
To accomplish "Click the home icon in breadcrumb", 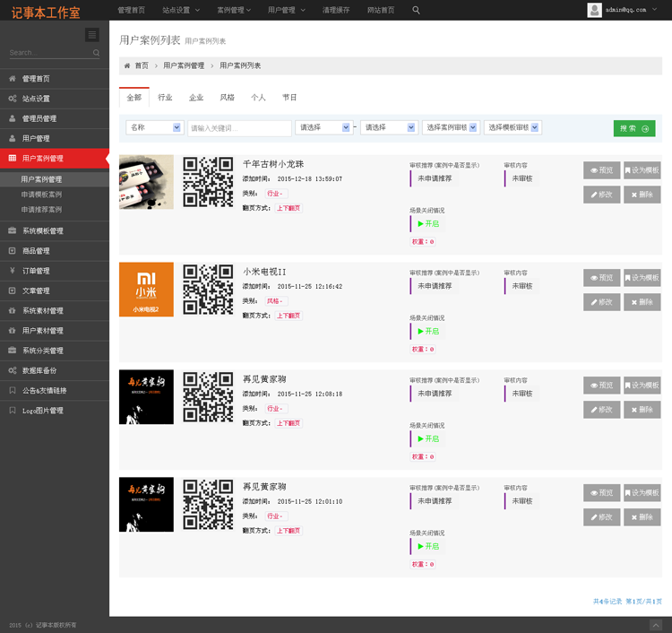I will click(x=127, y=65).
